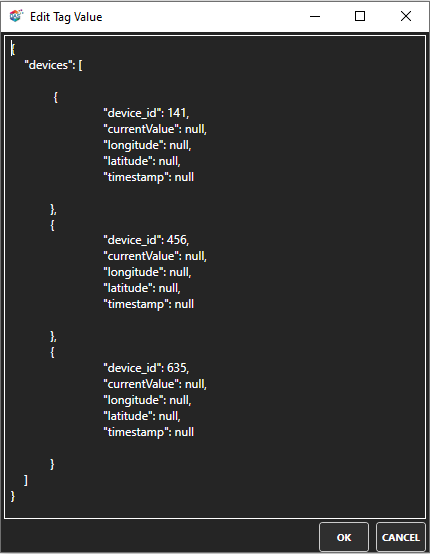
Task: Click the second latitude null value
Action: [x=169, y=288]
